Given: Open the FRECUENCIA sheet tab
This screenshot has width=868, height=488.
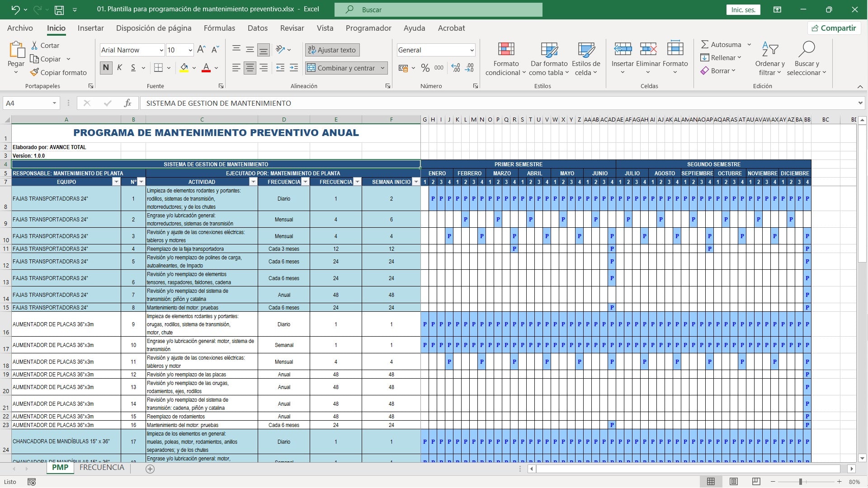Looking at the screenshot, I should point(102,468).
